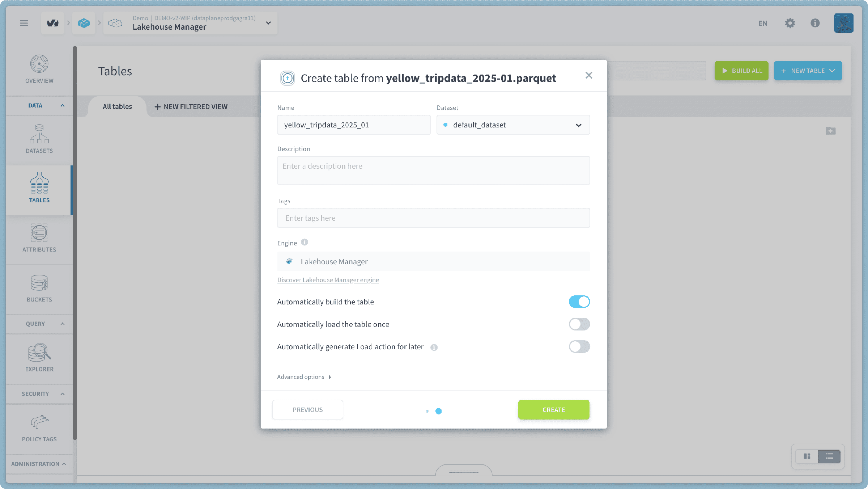Viewport: 868px width, 489px height.
Task: Click BUILD ALL button
Action: 741,71
